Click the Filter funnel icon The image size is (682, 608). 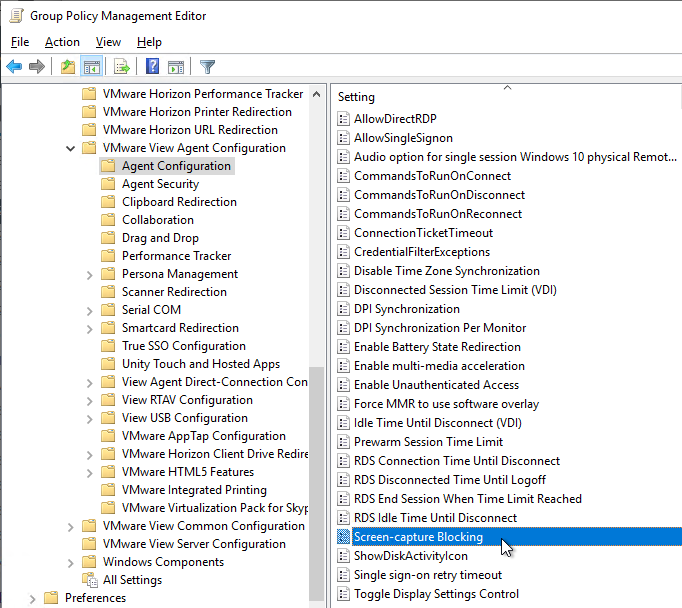[207, 67]
